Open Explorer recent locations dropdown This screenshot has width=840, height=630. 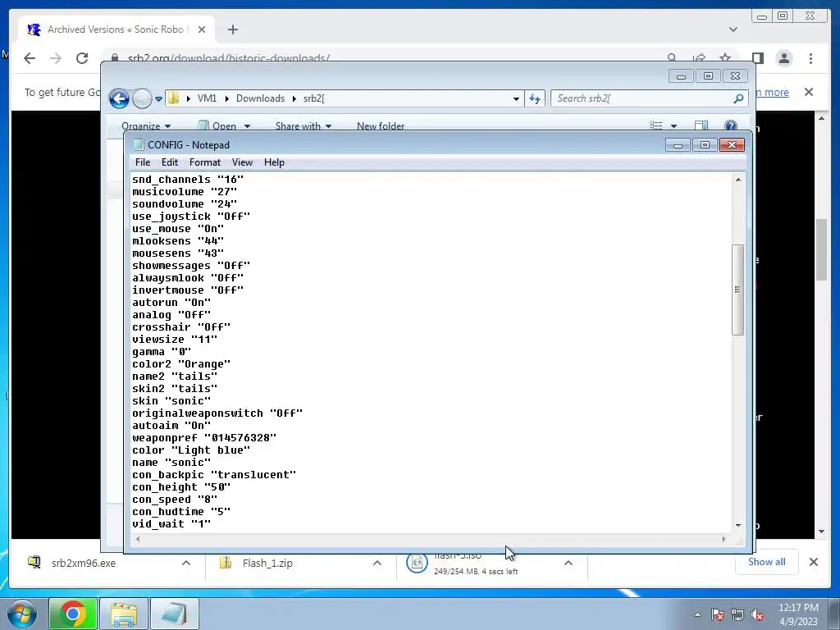tap(158, 99)
